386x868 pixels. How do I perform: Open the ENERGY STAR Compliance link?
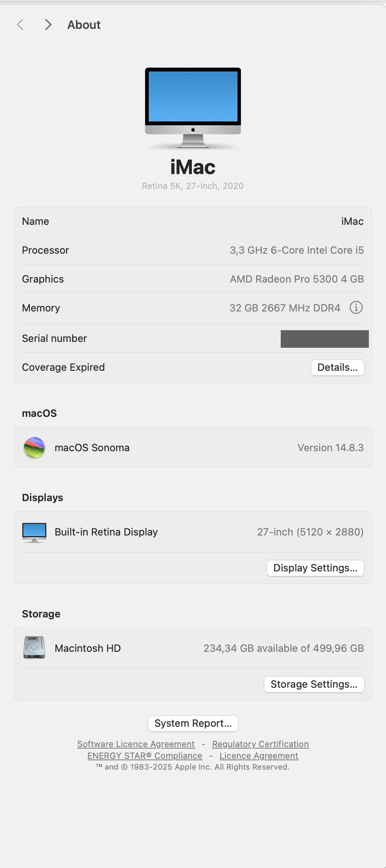coord(145,756)
